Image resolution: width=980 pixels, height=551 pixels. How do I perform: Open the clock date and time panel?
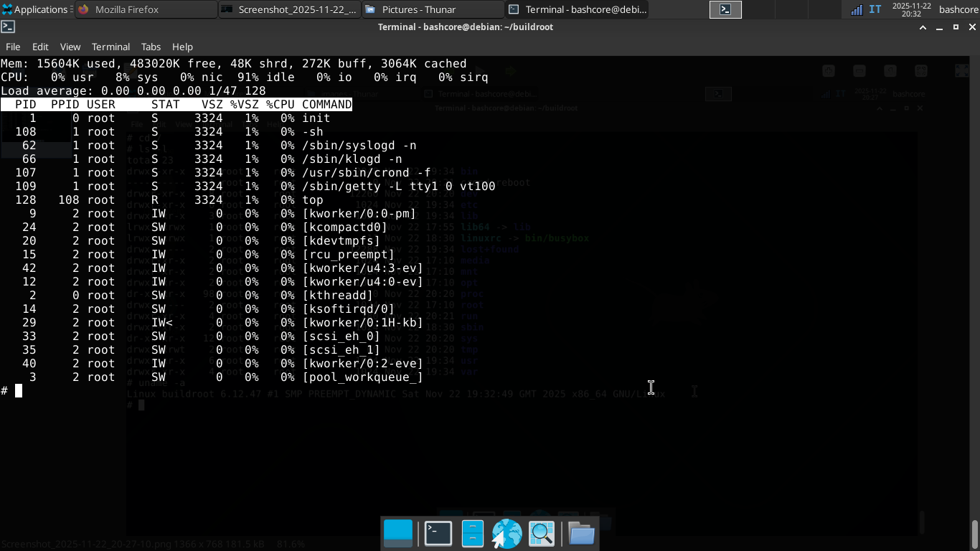(x=911, y=9)
